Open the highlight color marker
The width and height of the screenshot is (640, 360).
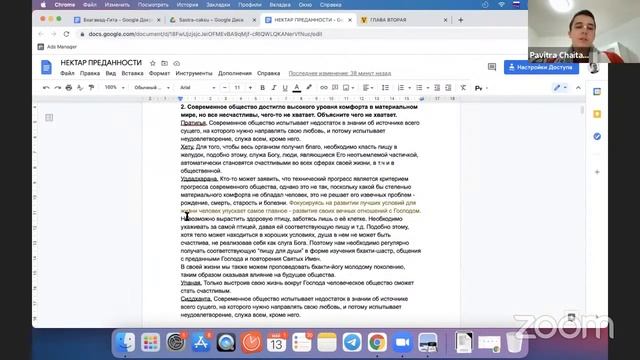click(309, 88)
